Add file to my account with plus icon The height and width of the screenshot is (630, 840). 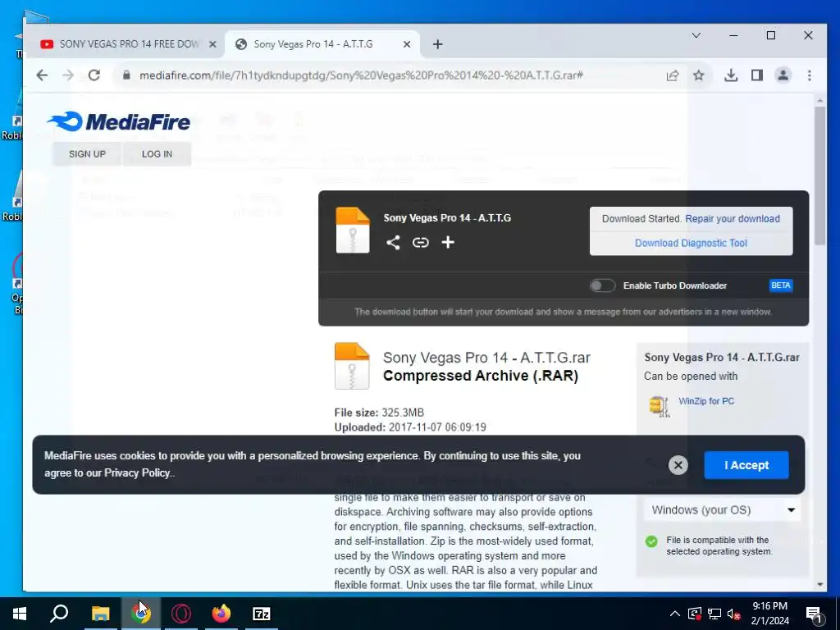[x=448, y=243]
